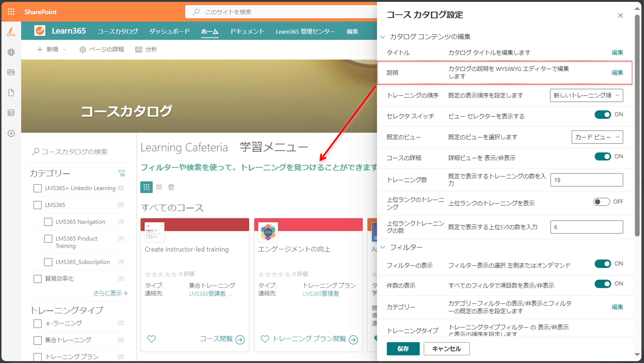
Task: Open the globe sites icon in sidebar
Action: coord(11,52)
